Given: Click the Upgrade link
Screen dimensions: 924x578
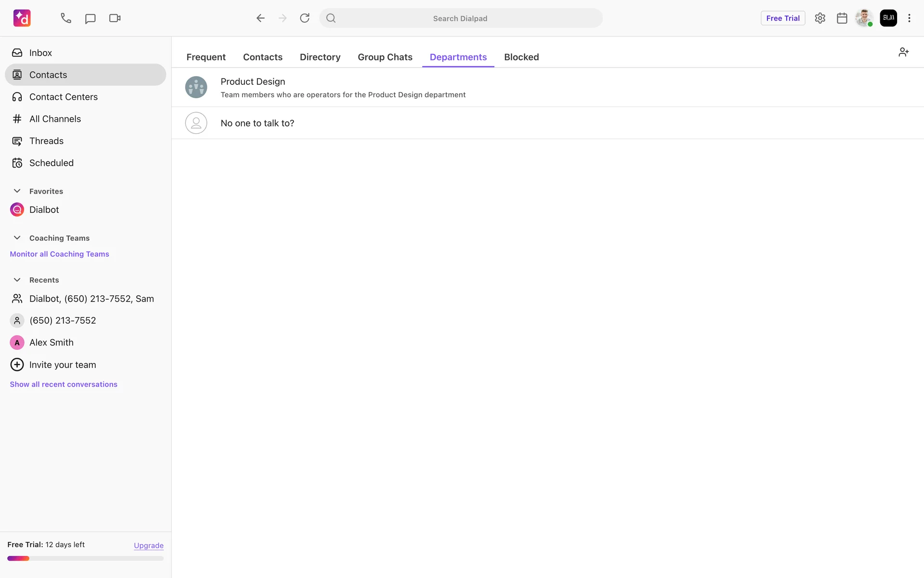Looking at the screenshot, I should [x=148, y=545].
